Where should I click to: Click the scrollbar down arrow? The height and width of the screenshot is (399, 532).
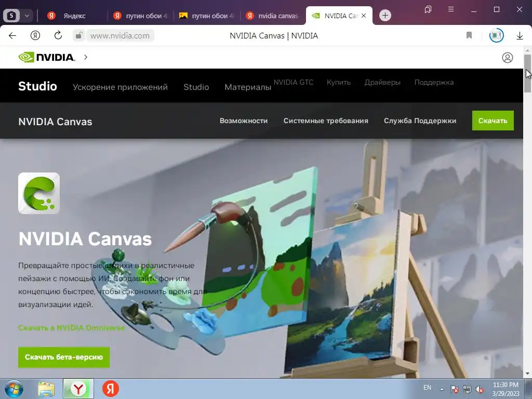click(527, 374)
